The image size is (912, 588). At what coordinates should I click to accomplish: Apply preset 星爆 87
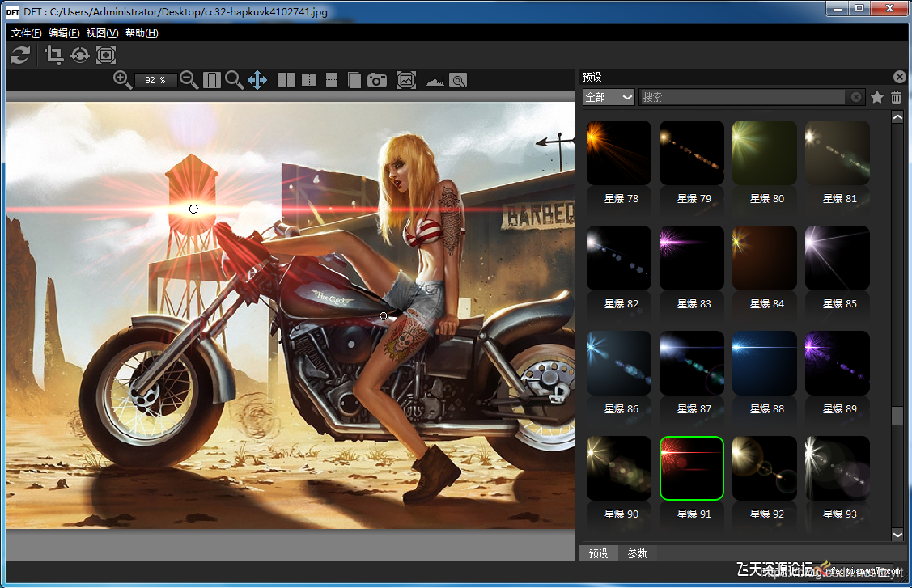click(x=692, y=363)
